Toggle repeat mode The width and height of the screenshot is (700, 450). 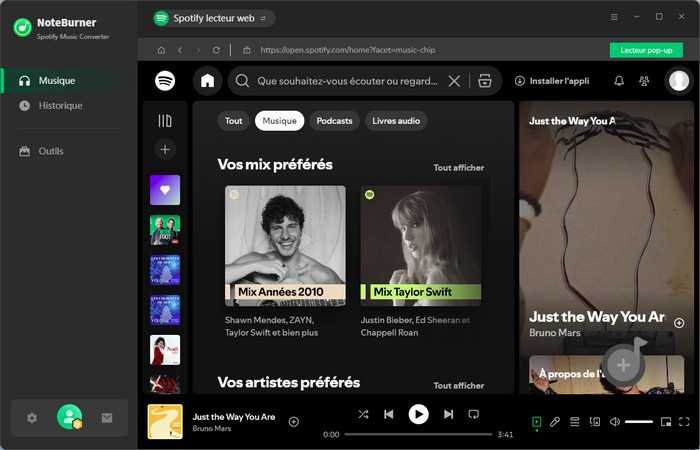tap(474, 414)
